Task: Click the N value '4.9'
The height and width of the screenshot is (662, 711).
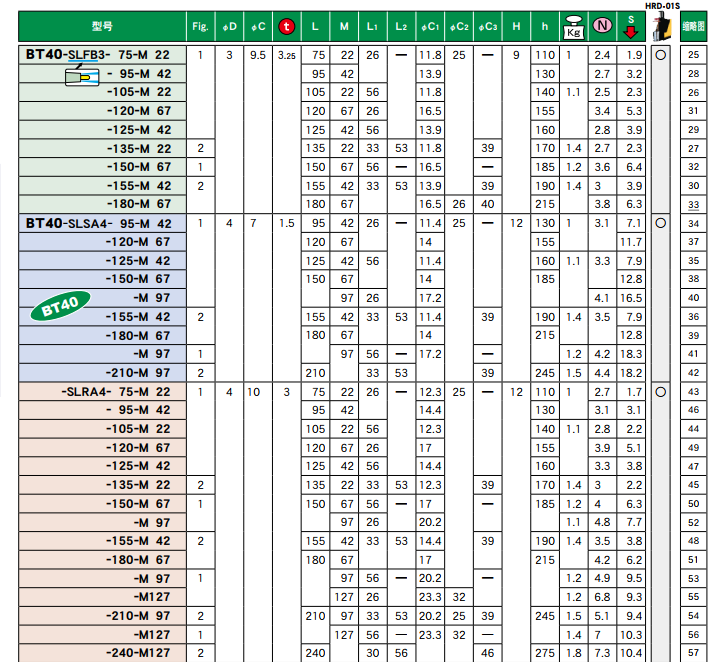Action: pos(602,579)
